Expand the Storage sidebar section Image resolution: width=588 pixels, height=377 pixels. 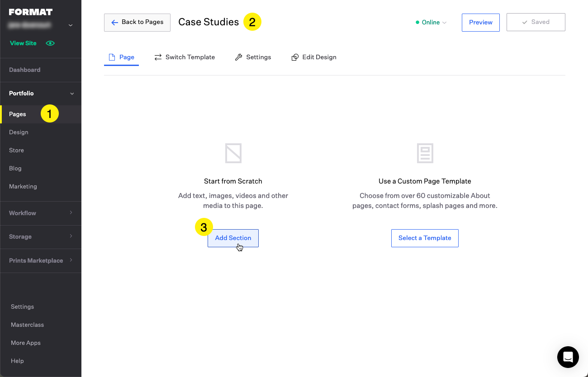click(x=71, y=236)
